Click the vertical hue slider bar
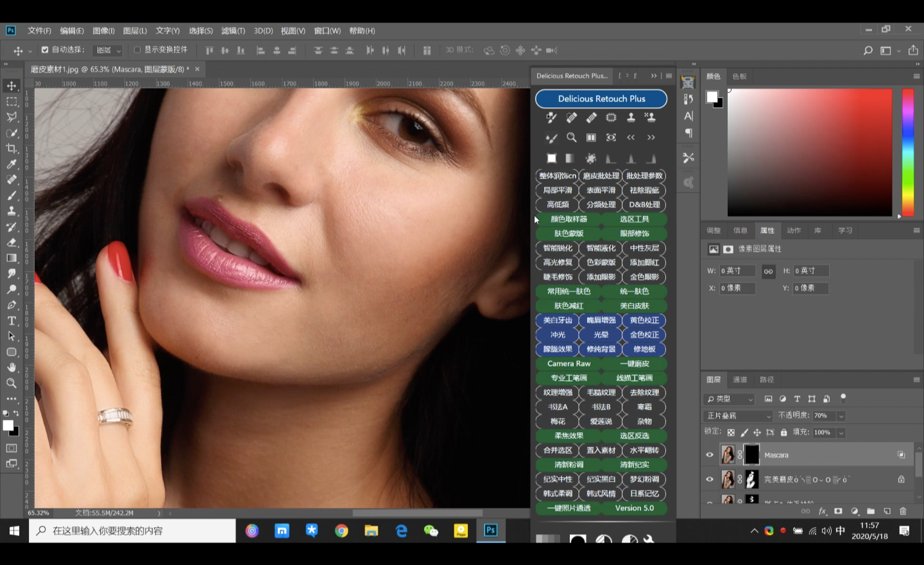 tap(908, 152)
